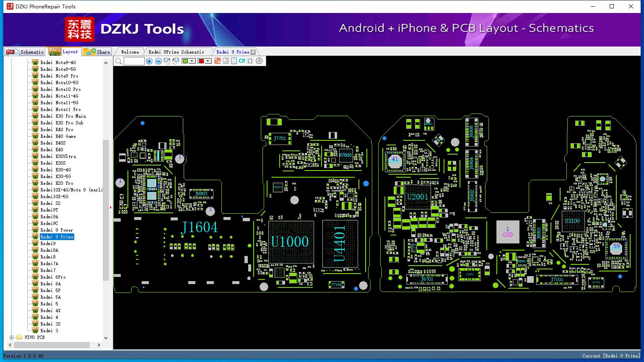Open the green color dropdown arrow

192,61
